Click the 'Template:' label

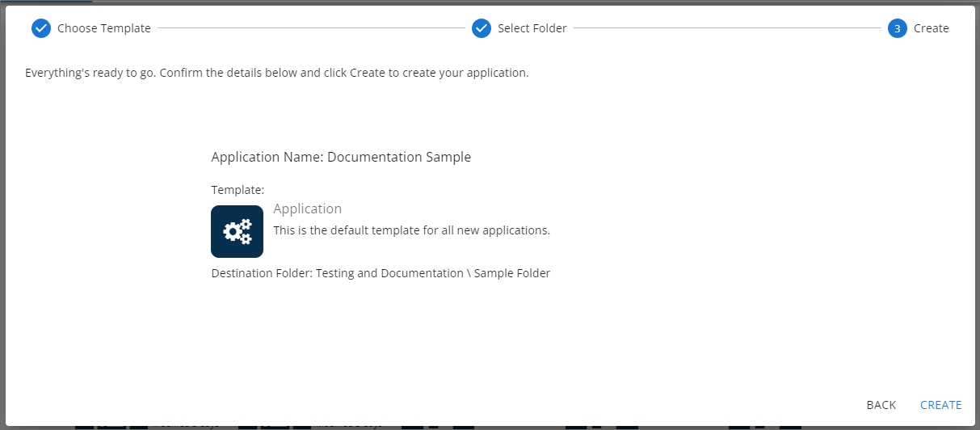tap(238, 190)
